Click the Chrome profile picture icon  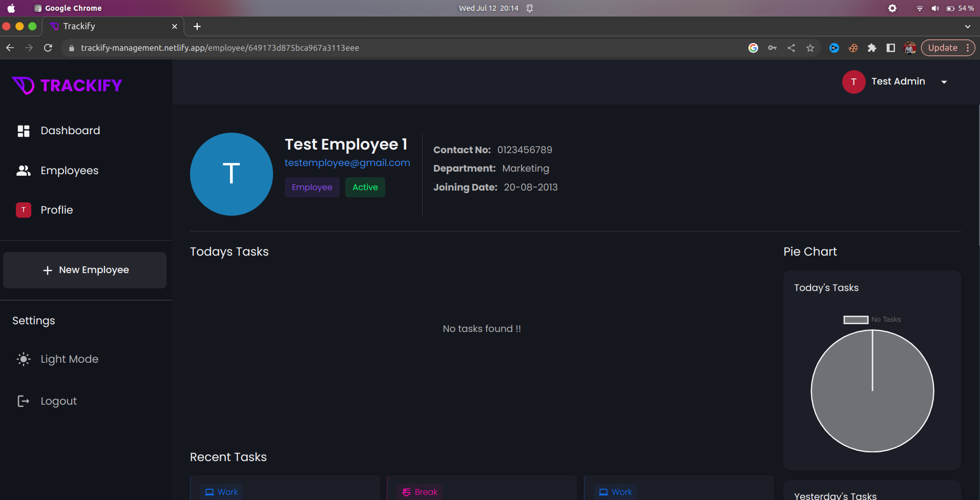tap(910, 48)
